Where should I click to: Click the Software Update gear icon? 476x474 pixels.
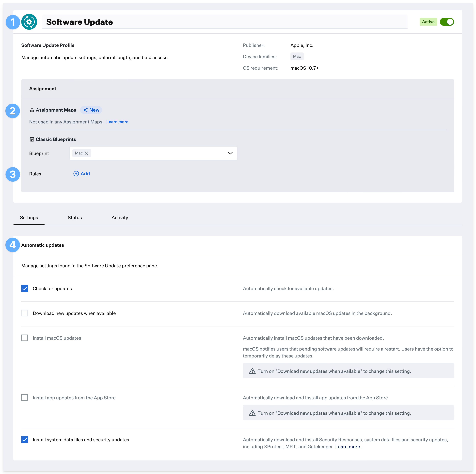click(29, 21)
